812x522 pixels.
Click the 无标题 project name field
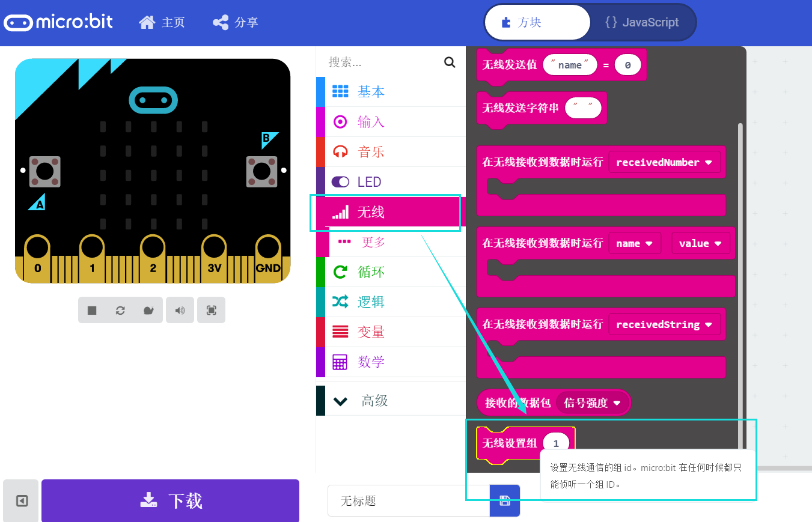tap(409, 500)
